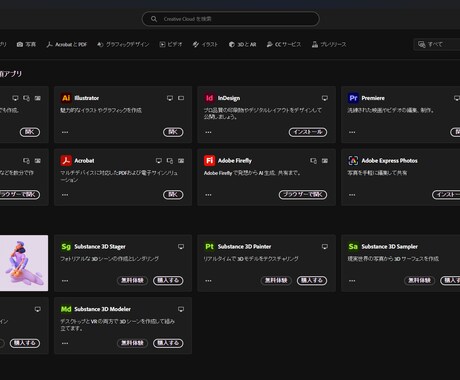The image size is (460, 380).
Task: Open the Acrobat と PDF category tab
Action: click(67, 44)
